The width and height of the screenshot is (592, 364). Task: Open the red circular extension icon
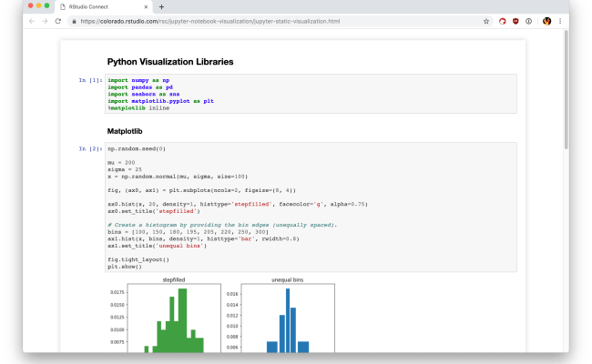pos(502,22)
